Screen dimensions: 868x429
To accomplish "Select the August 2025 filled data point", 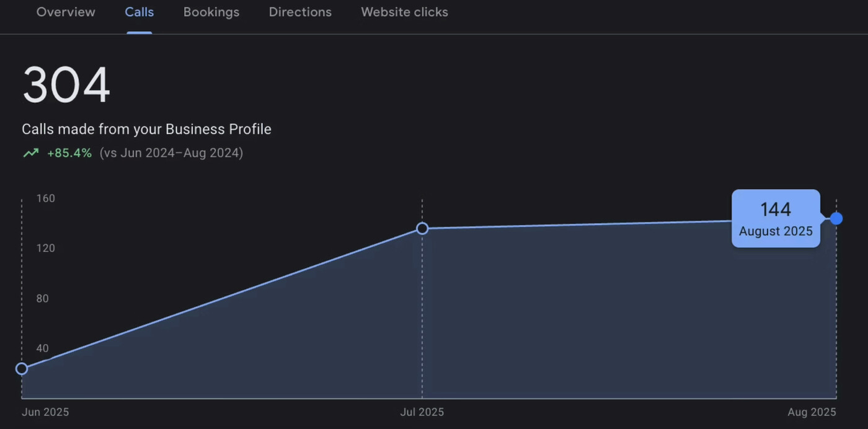I will pos(836,219).
